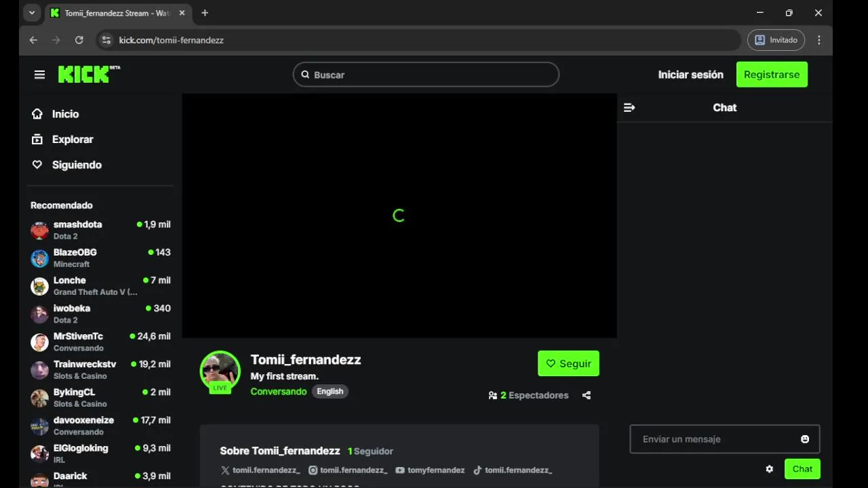The width and height of the screenshot is (868, 488).
Task: Click Trainwreckstv channel avatar
Action: pos(40,370)
